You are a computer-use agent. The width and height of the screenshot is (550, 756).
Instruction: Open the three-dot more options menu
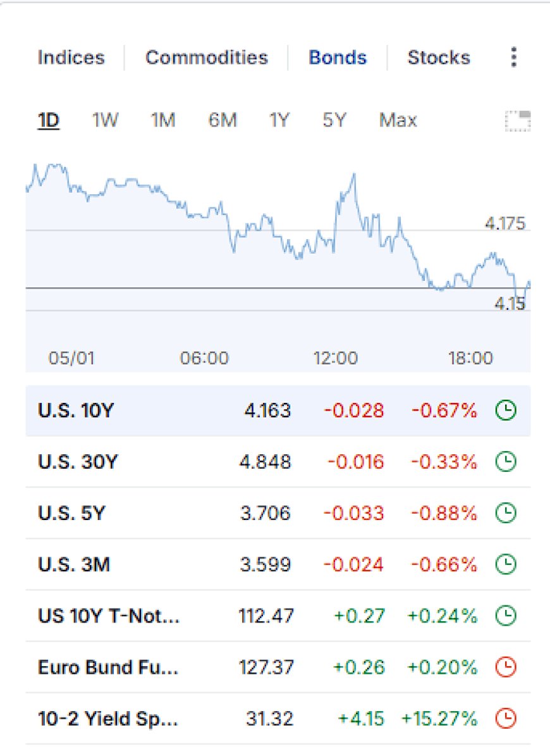click(514, 58)
